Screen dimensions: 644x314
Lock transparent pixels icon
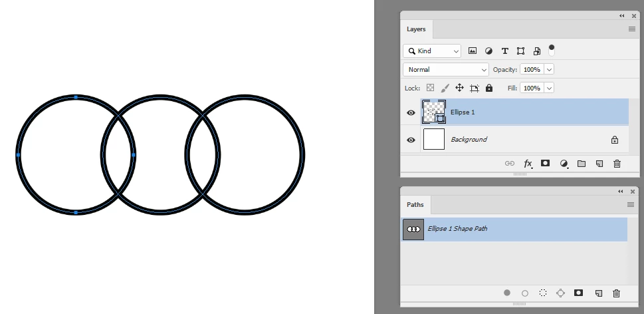tap(430, 88)
